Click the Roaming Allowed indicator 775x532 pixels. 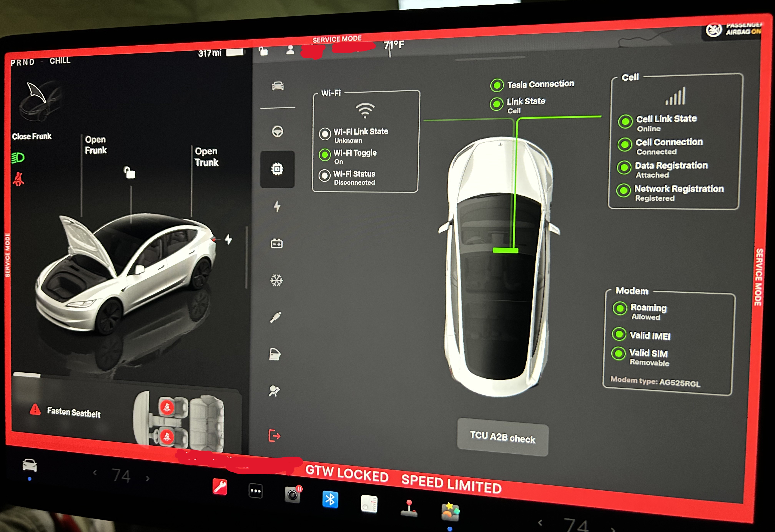tap(620, 309)
